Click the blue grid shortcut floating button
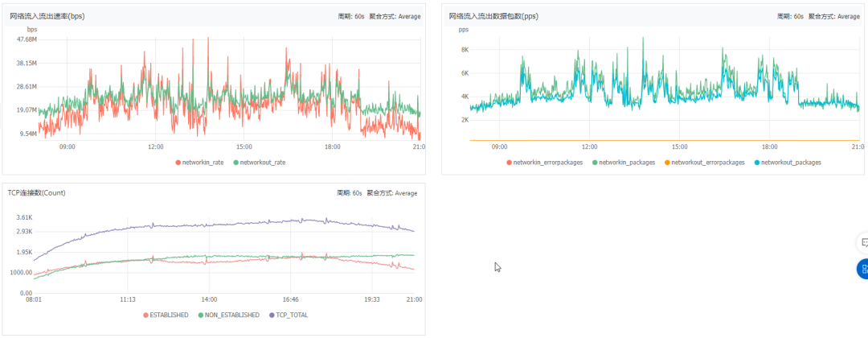This screenshot has width=868, height=338. (863, 269)
